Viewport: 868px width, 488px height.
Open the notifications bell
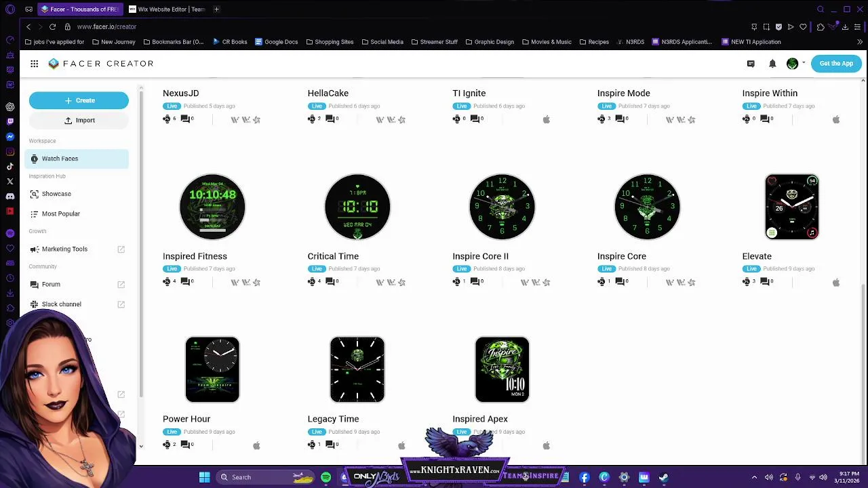point(772,64)
